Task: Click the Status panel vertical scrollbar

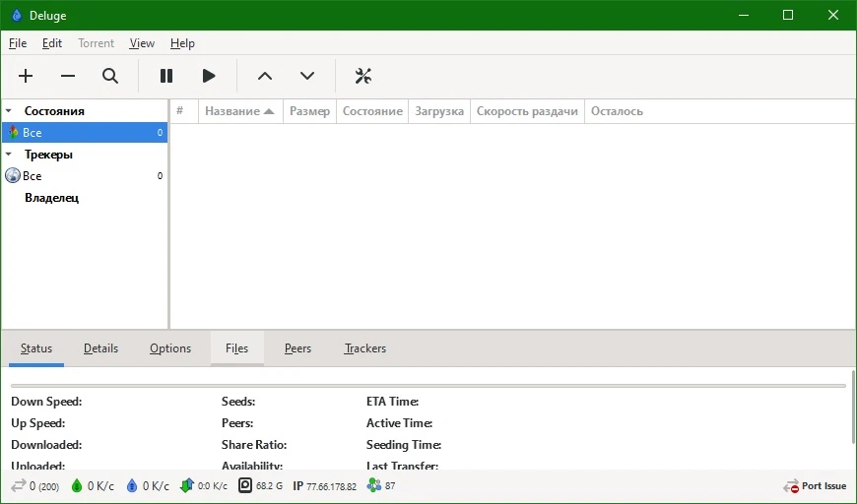Action: coord(853,407)
